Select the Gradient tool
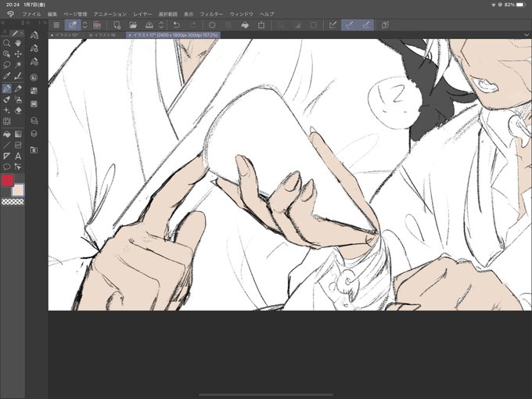 point(18,135)
